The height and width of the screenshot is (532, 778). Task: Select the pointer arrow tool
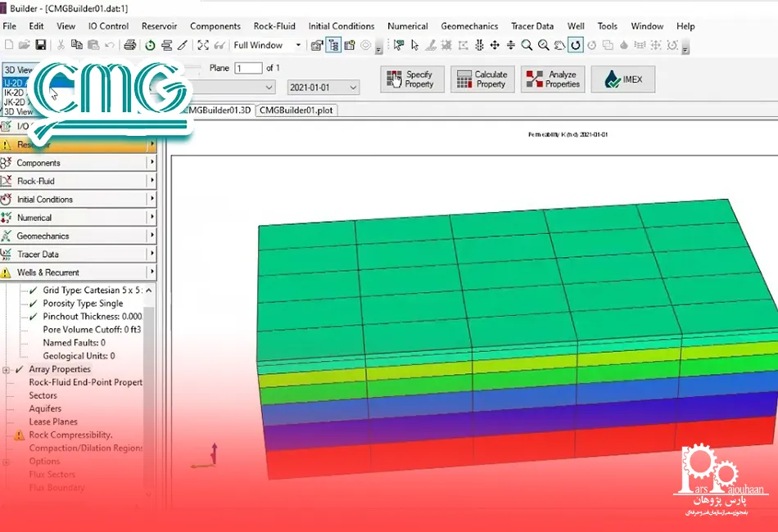(415, 46)
